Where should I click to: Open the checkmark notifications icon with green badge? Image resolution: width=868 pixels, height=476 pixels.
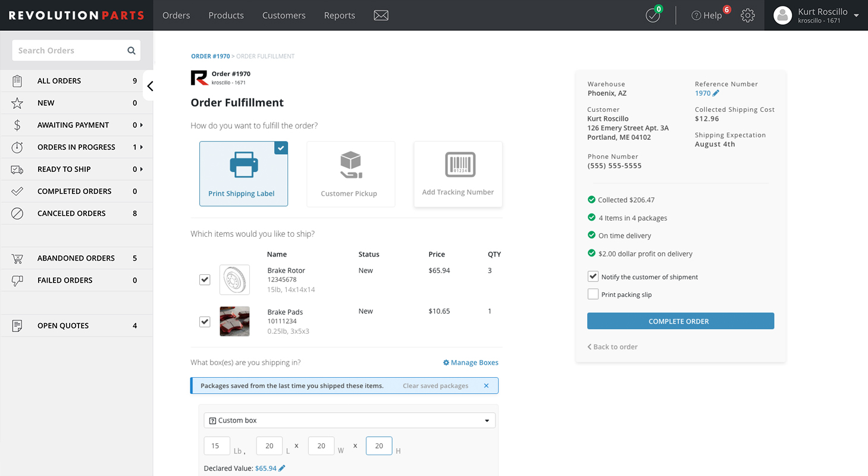pos(653,15)
